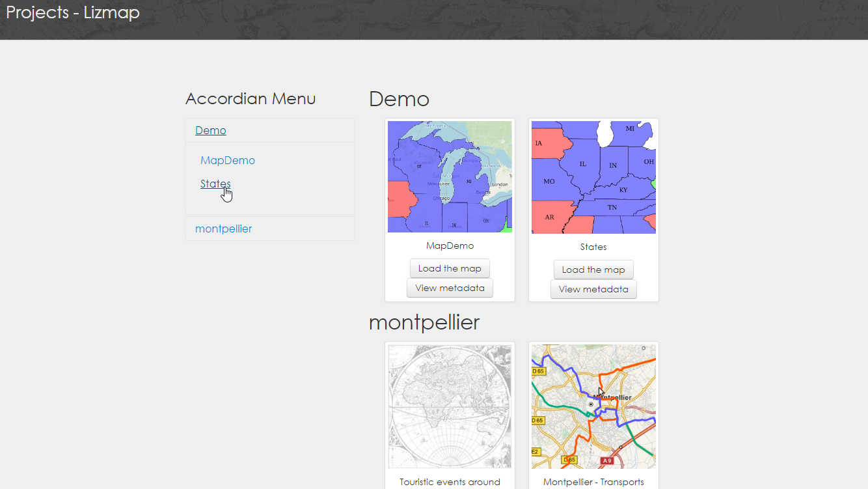Click the States map thumbnail
Viewport: 868px width, 489px height.
593,177
